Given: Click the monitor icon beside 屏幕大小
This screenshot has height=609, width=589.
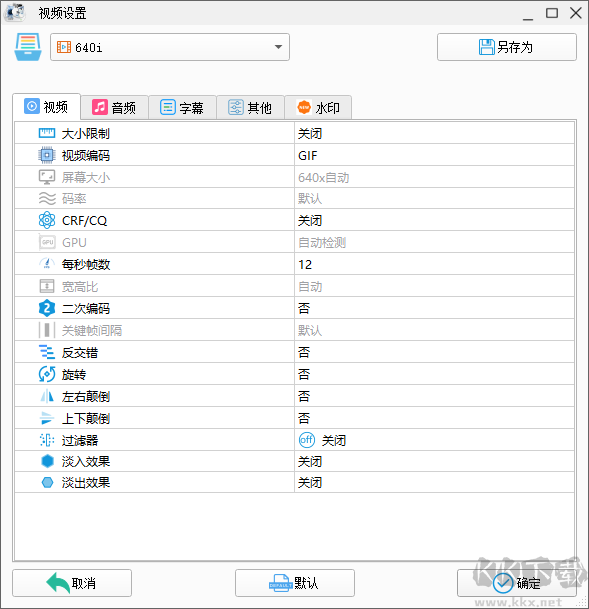Looking at the screenshot, I should (47, 177).
